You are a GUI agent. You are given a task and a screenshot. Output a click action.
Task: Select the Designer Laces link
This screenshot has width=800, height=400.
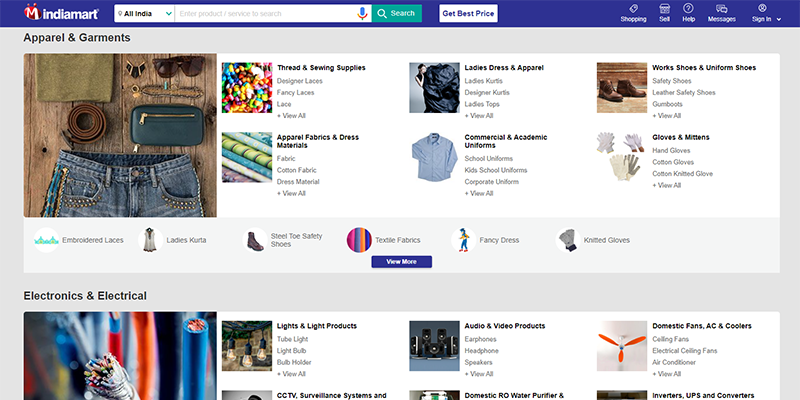pos(300,81)
